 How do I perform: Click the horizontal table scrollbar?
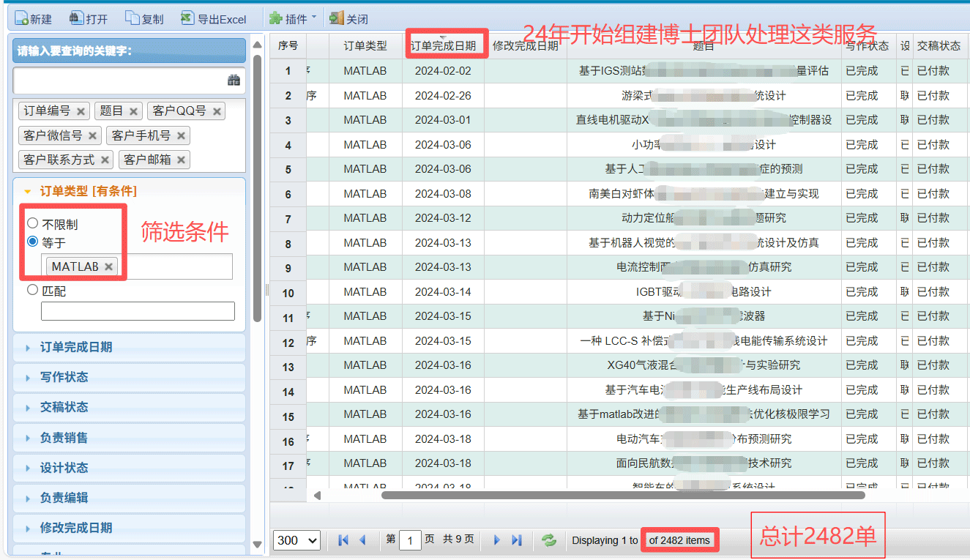(x=622, y=496)
